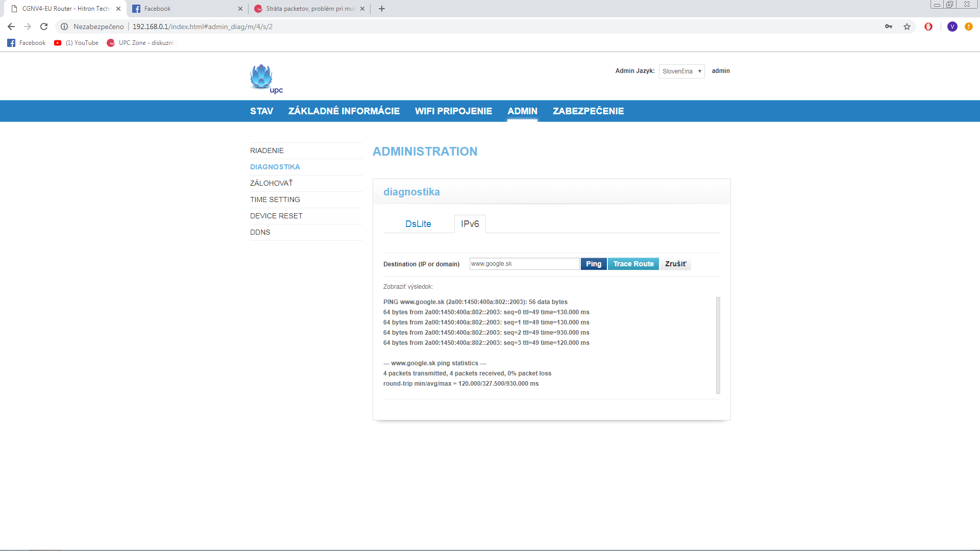Image resolution: width=980 pixels, height=551 pixels.
Task: Switch to the DsLite tab
Action: (418, 224)
